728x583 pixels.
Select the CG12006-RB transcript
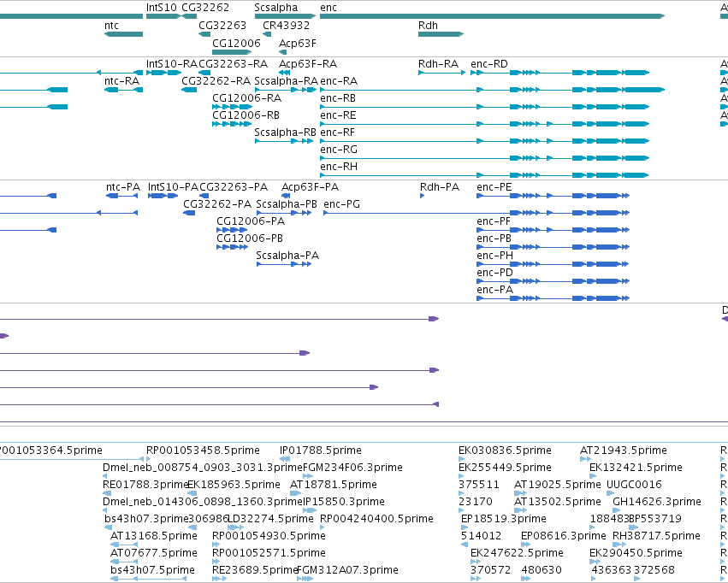pos(232,124)
